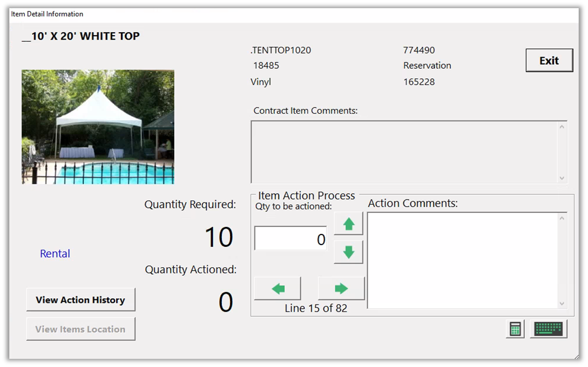Open the on-screen keyboard icon
The height and width of the screenshot is (367, 588).
(x=548, y=329)
